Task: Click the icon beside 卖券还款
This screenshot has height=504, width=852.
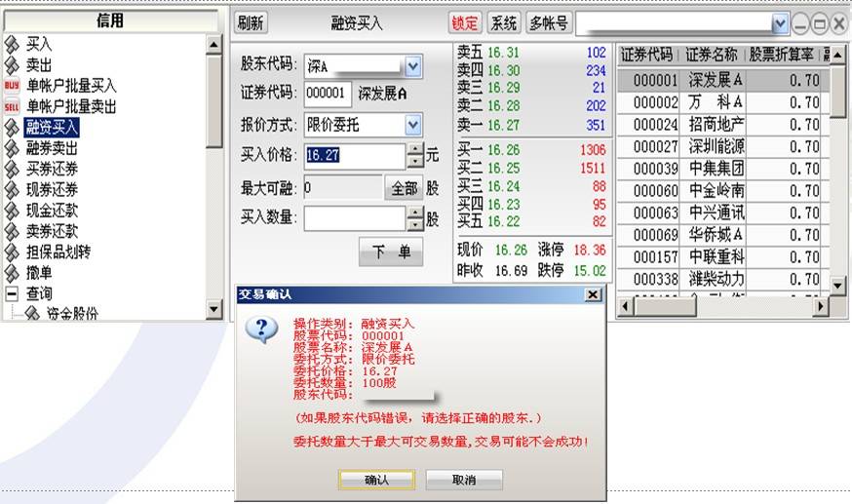Action: pyautogui.click(x=12, y=231)
